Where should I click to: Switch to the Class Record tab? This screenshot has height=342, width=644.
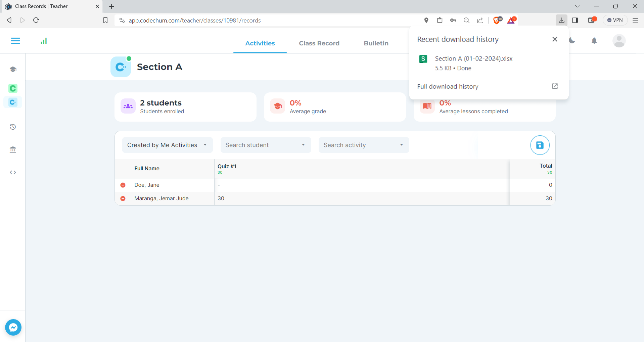click(319, 43)
